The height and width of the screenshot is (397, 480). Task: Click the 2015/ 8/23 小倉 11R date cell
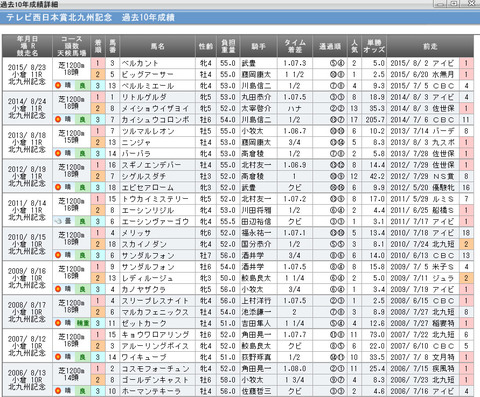(27, 74)
